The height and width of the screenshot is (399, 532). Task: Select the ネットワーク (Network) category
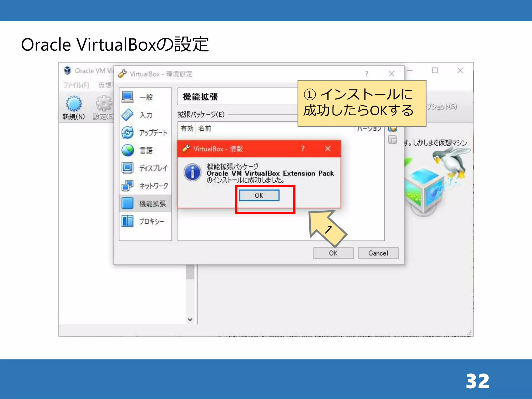click(x=145, y=185)
